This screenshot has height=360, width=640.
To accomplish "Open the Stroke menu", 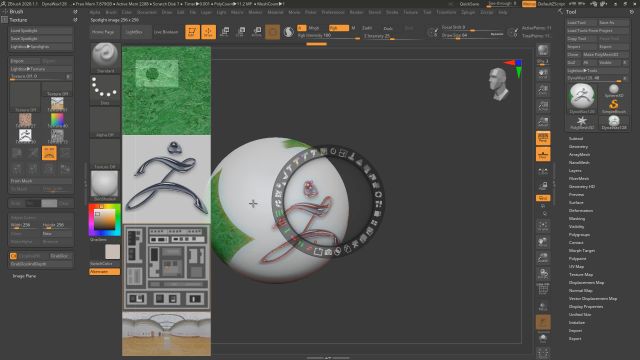I will tap(392, 12).
